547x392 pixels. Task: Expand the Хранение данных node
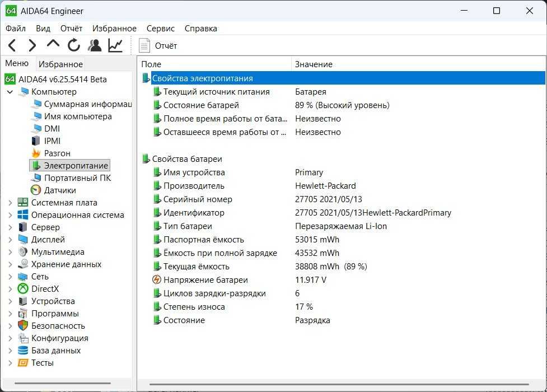coord(10,264)
